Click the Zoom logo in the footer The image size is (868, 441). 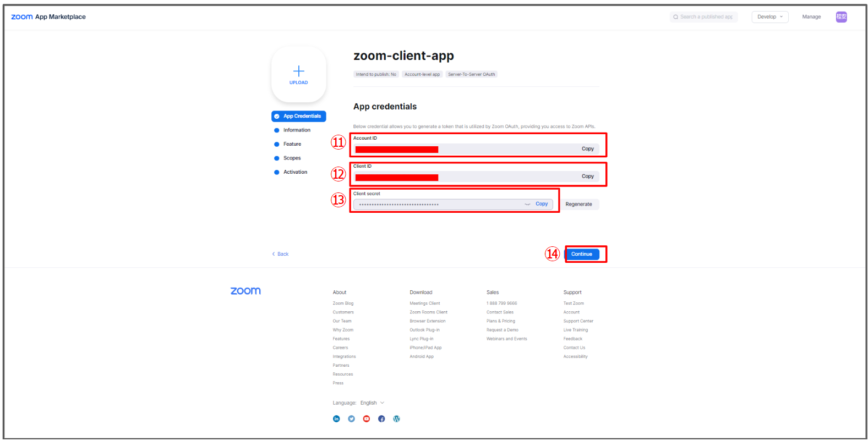245,291
